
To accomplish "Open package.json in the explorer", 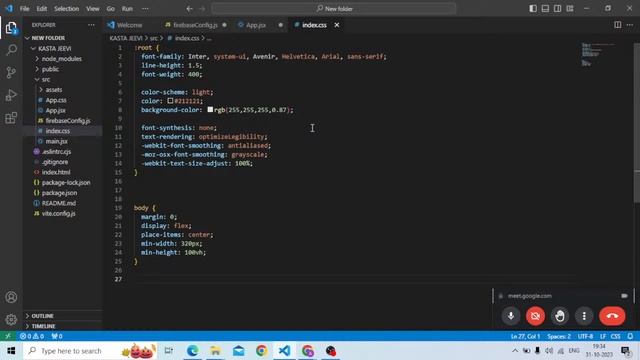I will click(x=59, y=193).
